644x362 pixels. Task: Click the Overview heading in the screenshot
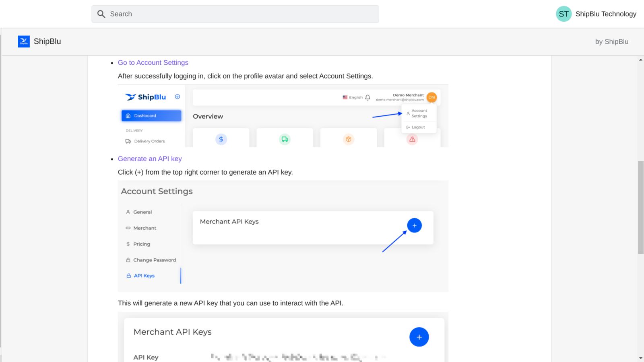point(208,117)
